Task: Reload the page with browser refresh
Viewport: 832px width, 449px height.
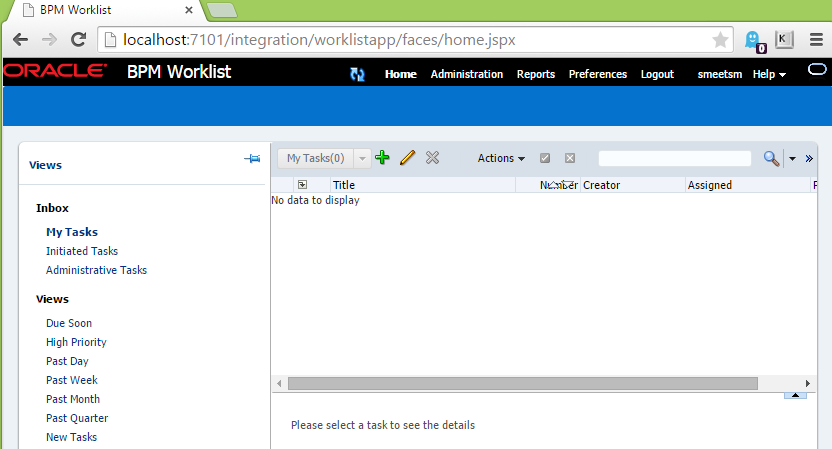Action: pyautogui.click(x=79, y=40)
